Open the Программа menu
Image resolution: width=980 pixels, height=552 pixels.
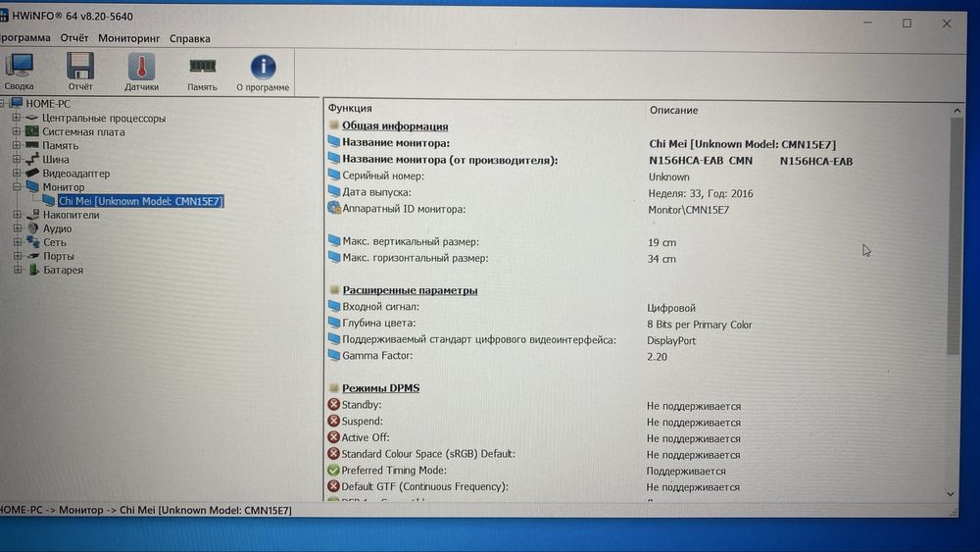tap(25, 37)
